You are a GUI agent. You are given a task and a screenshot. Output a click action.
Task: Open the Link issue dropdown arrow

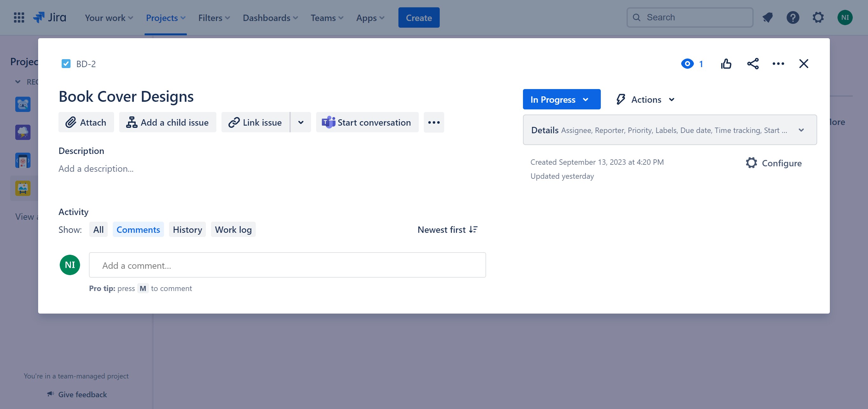tap(301, 122)
